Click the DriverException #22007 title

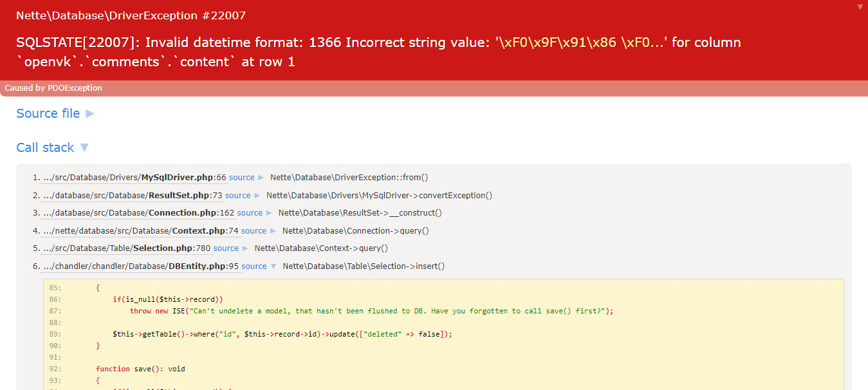point(131,15)
